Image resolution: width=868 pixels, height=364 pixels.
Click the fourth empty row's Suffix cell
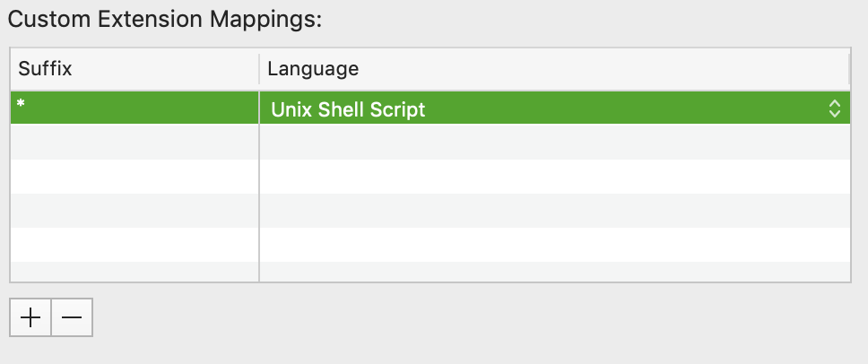click(x=135, y=244)
